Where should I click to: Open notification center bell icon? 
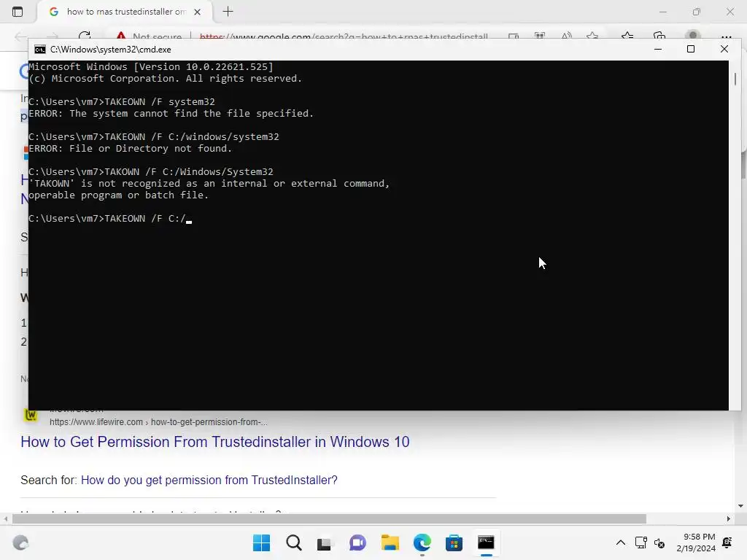[727, 542]
